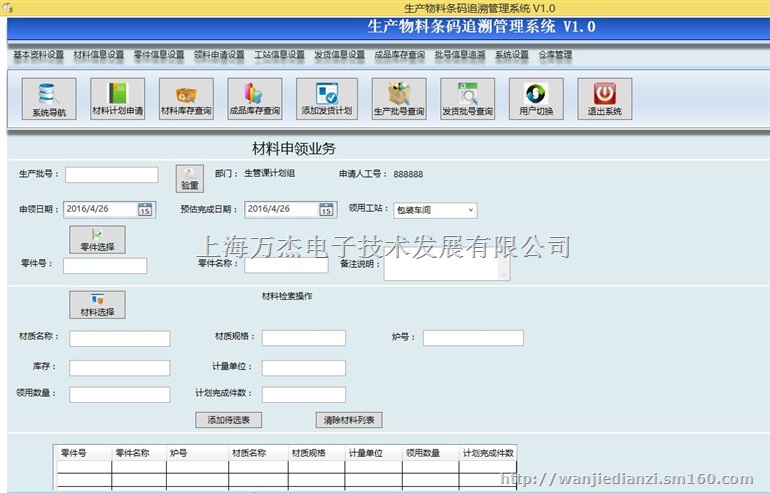
Task: Focus the 材质名称 input field
Action: point(119,338)
